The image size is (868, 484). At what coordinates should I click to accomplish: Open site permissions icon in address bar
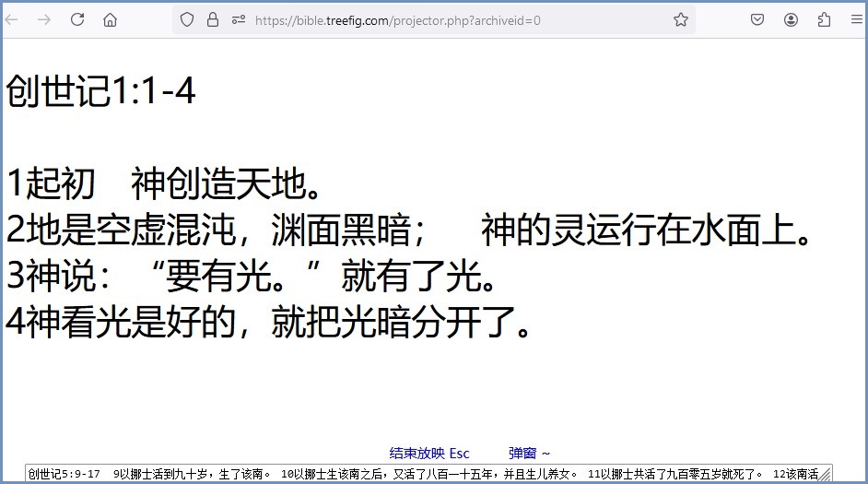[x=239, y=19]
